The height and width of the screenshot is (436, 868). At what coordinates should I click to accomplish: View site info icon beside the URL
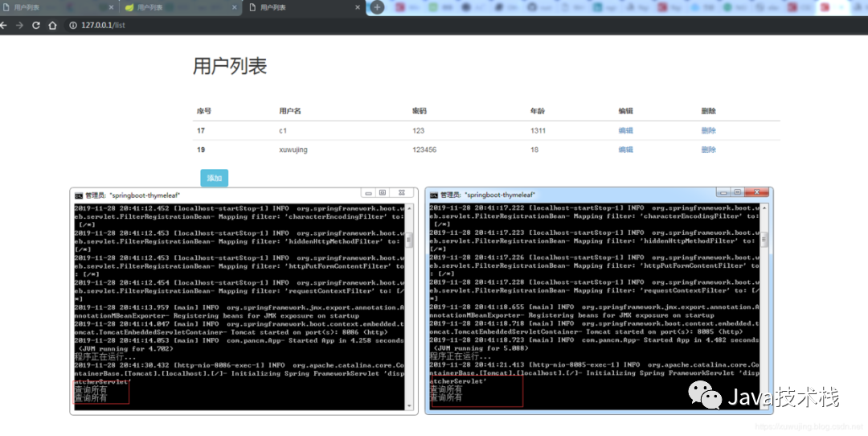[x=73, y=26]
